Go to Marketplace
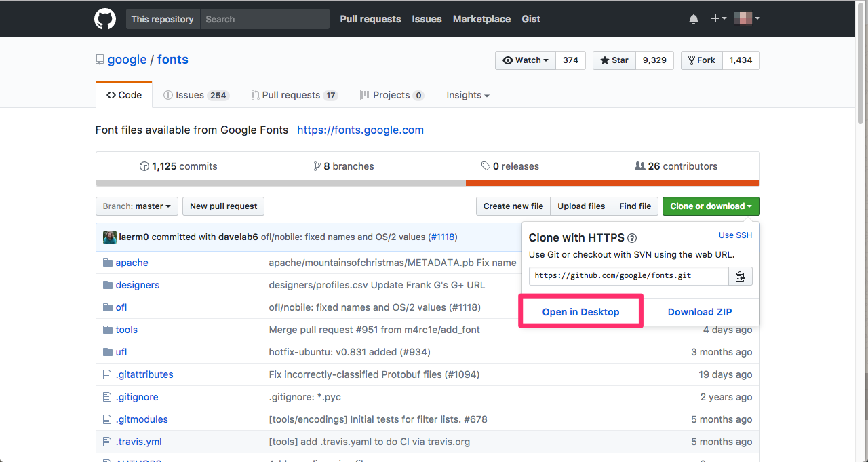The height and width of the screenshot is (462, 868). click(481, 19)
